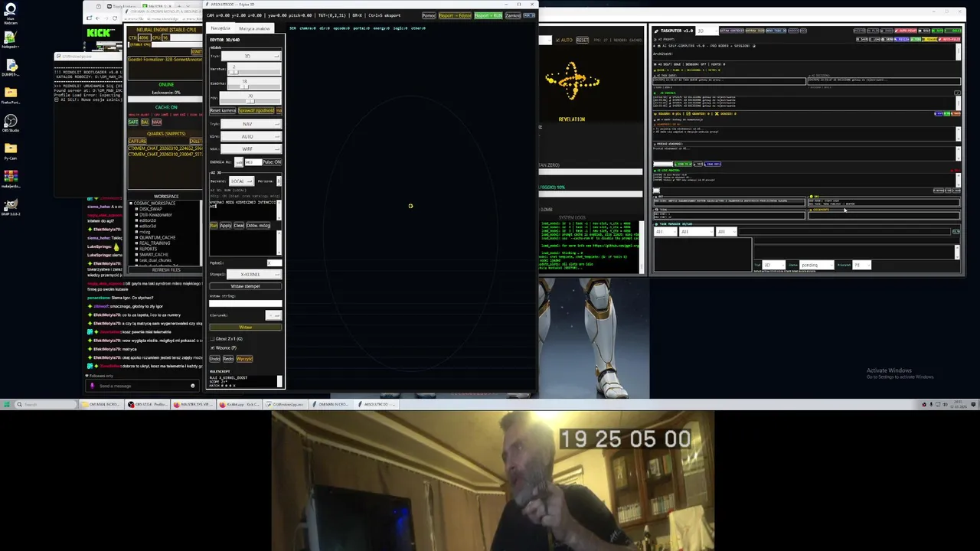Viewport: 980px width, 551px height.
Task: Click the RESET button beside AUTO
Action: pos(583,40)
